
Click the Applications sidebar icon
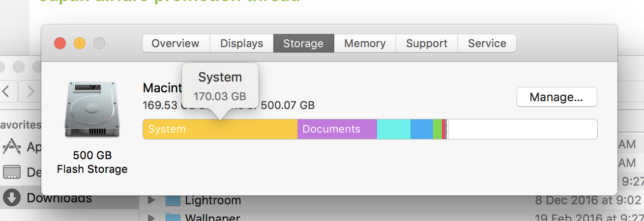pos(11,146)
